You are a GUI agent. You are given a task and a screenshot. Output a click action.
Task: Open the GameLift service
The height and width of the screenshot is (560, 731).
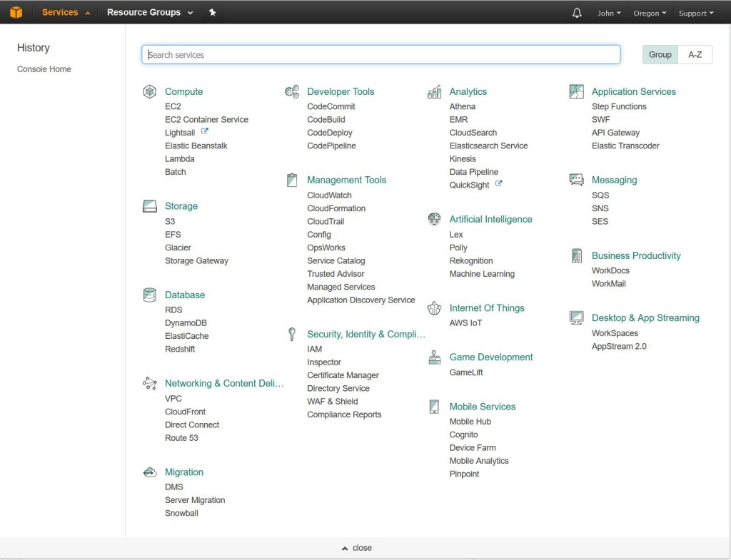[466, 372]
